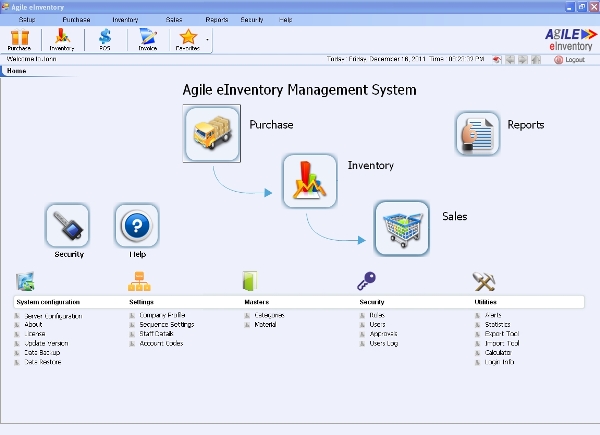Screen dimensions: 600x435
Task: Click the Utilities hammer and pickaxe icon
Action: 484,281
